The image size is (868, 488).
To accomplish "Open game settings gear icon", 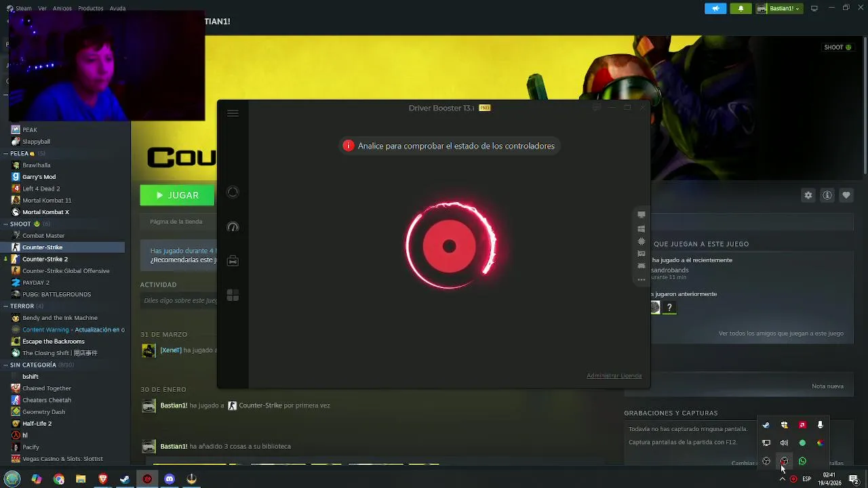I will click(808, 195).
